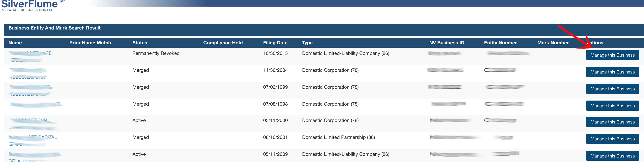The image size is (644, 162).
Task: Click Manage this Business for 07/02/1999 filing
Action: [x=612, y=89]
